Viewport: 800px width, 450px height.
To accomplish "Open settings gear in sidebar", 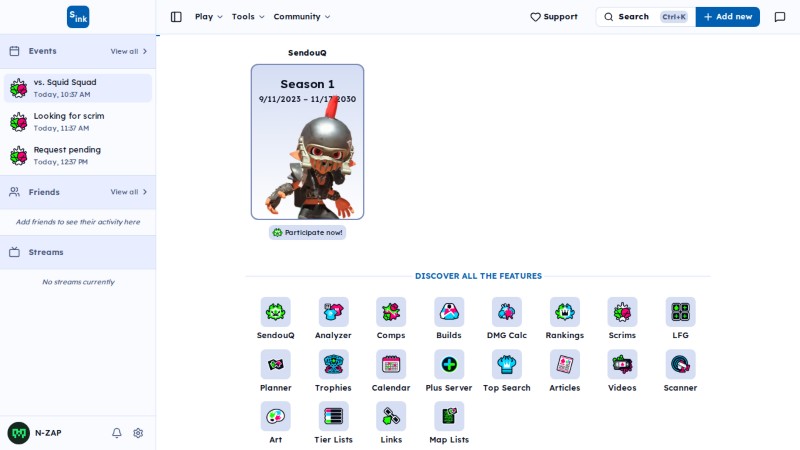I will pyautogui.click(x=138, y=433).
